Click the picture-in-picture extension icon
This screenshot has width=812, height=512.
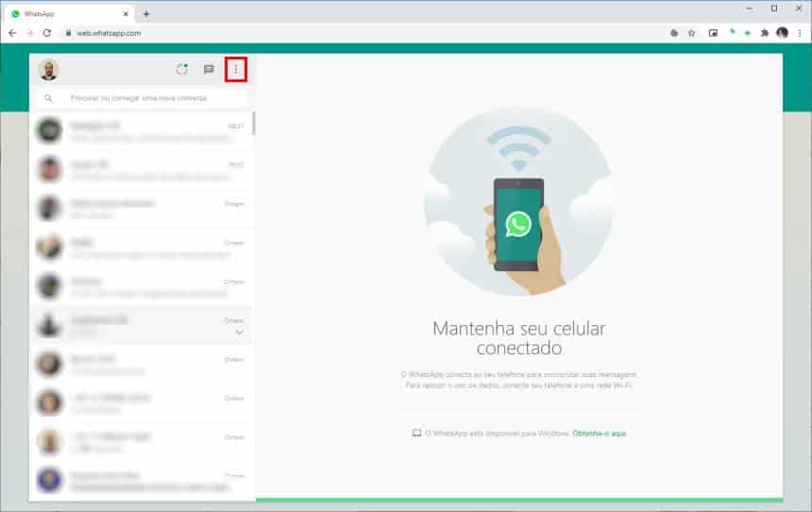713,33
